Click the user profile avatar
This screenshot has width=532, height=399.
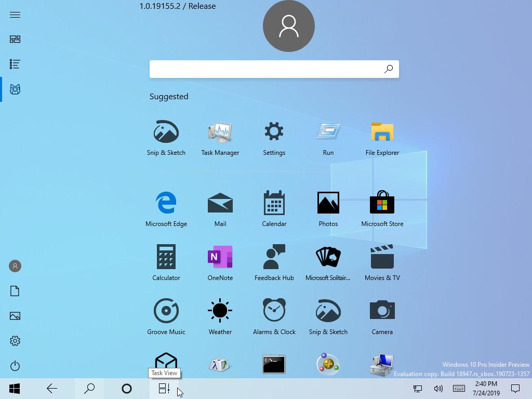pos(289,25)
